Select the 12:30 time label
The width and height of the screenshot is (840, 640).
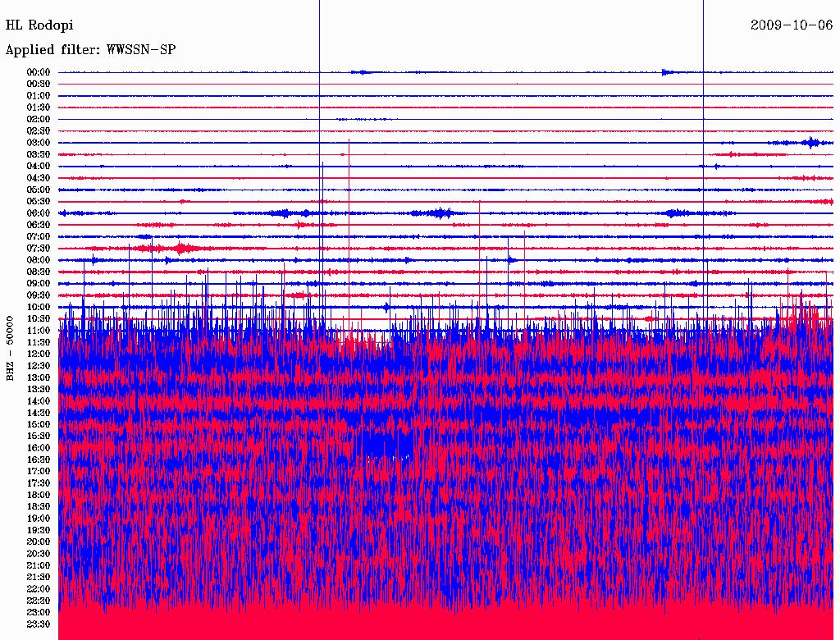39,366
